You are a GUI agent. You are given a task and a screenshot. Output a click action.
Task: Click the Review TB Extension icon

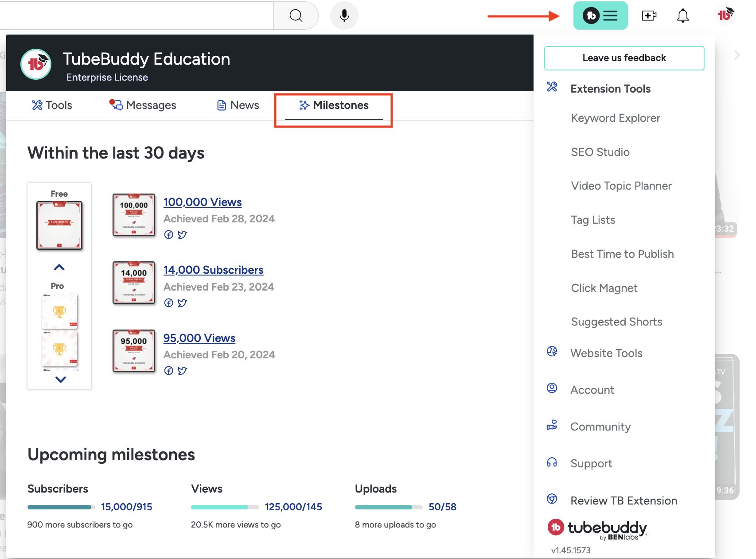coord(552,499)
